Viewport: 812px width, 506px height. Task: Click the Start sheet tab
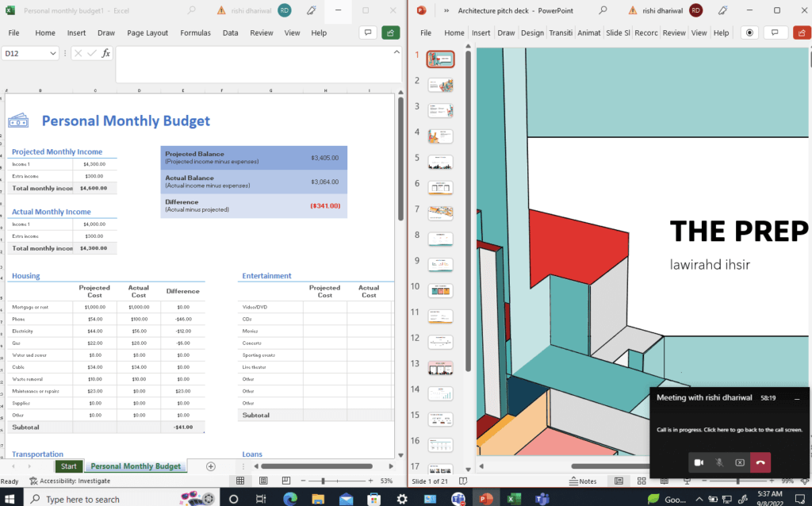[x=69, y=466]
